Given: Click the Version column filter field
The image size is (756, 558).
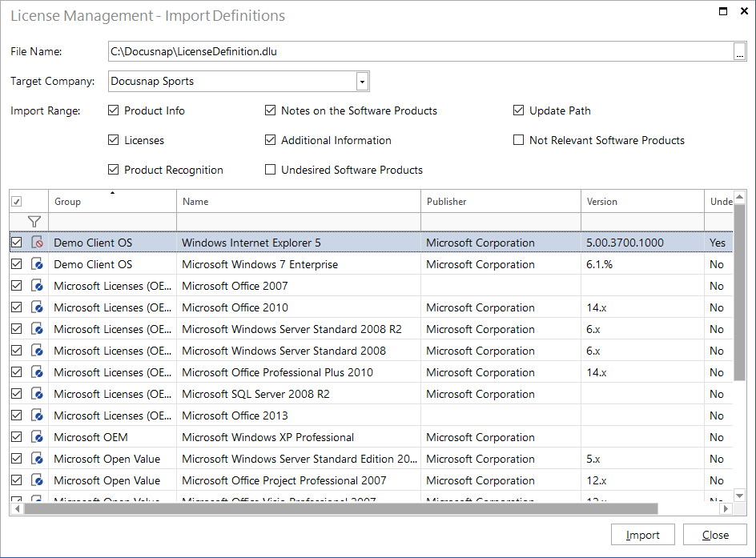Looking at the screenshot, I should click(642, 222).
